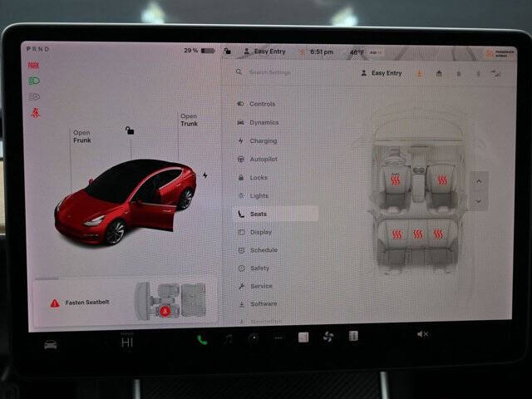Tap the status bar lock icon
Image resolution: width=532 pixels, height=399 pixels.
point(227,52)
